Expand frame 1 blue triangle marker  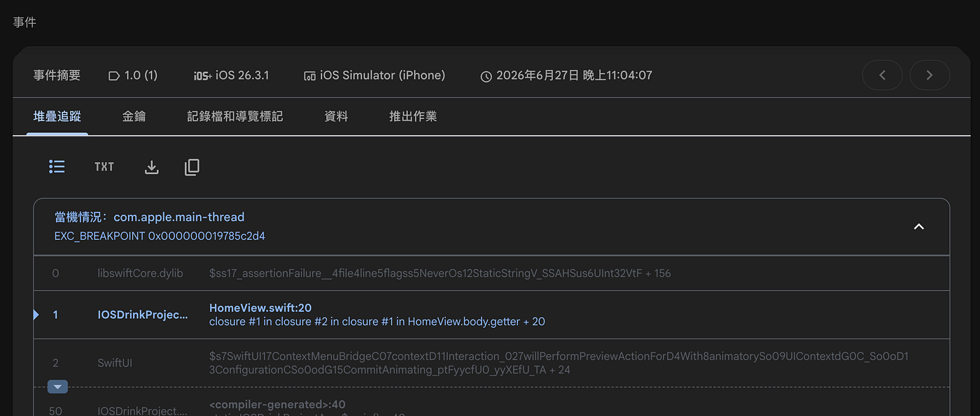pyautogui.click(x=36, y=315)
